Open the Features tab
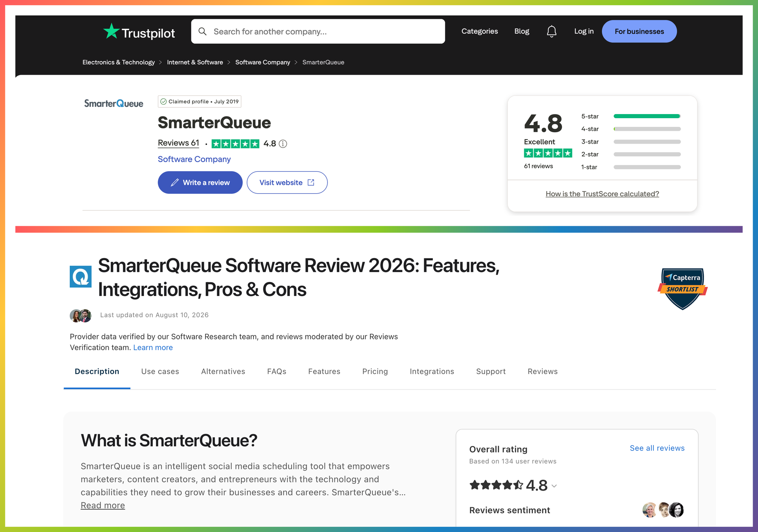Screen dimensions: 758x532 324,372
